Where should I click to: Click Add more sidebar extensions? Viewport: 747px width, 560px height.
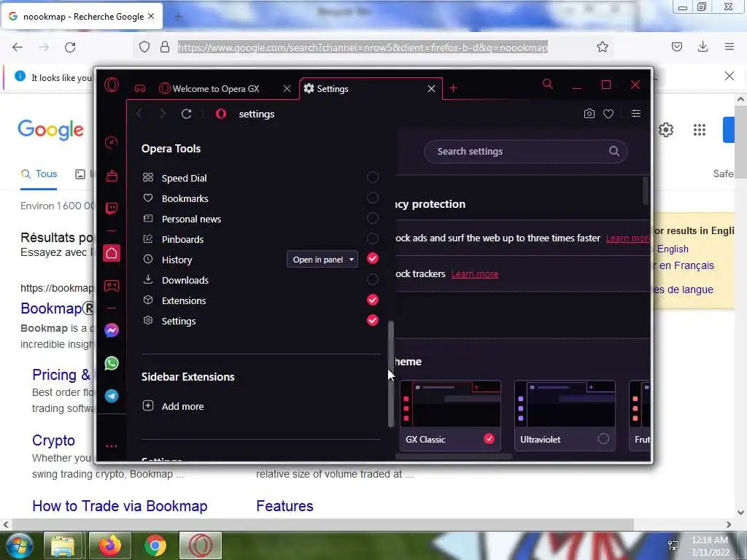(174, 406)
